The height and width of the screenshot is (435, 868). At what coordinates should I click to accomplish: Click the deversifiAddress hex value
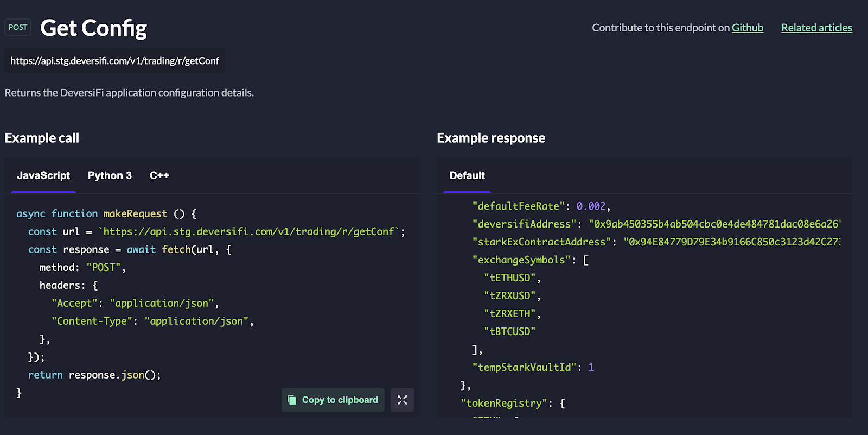tap(714, 224)
